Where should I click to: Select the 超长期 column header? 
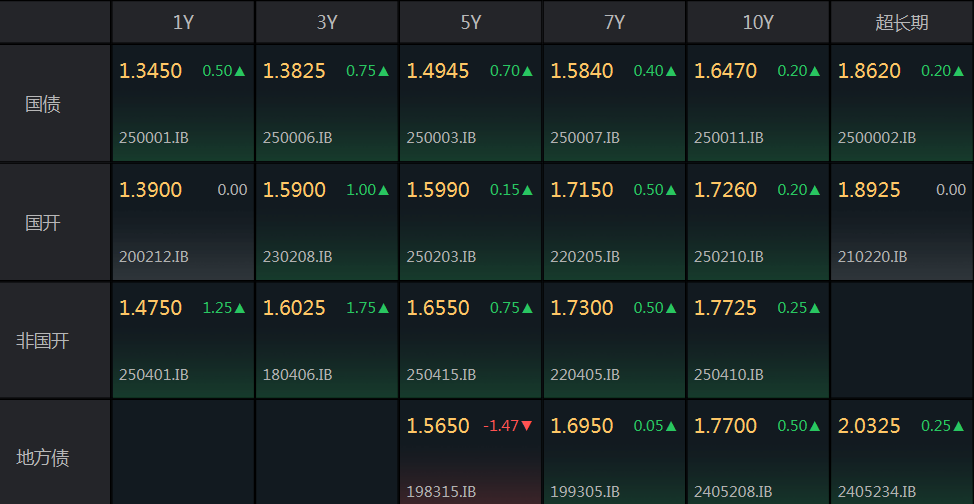tap(902, 22)
